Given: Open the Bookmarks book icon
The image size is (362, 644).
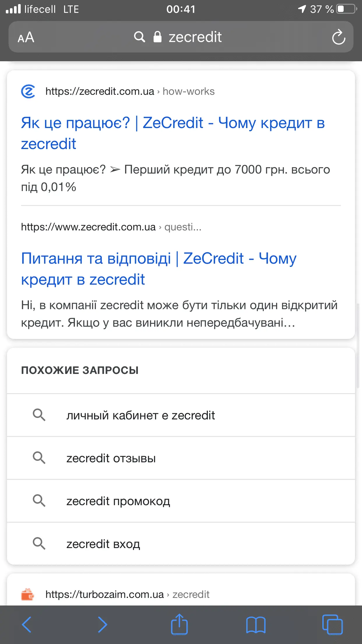Looking at the screenshot, I should 256,625.
